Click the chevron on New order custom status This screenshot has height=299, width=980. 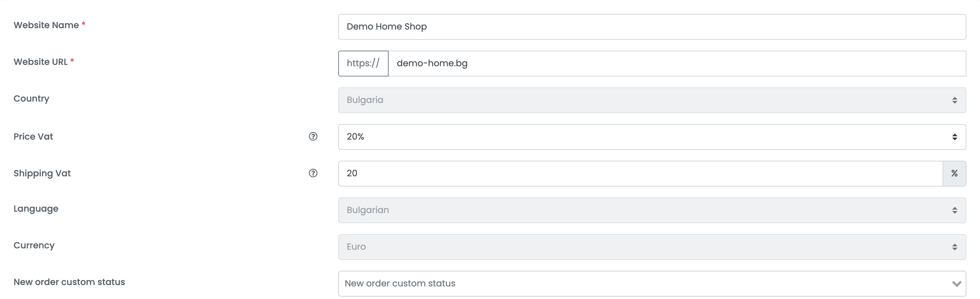957,284
